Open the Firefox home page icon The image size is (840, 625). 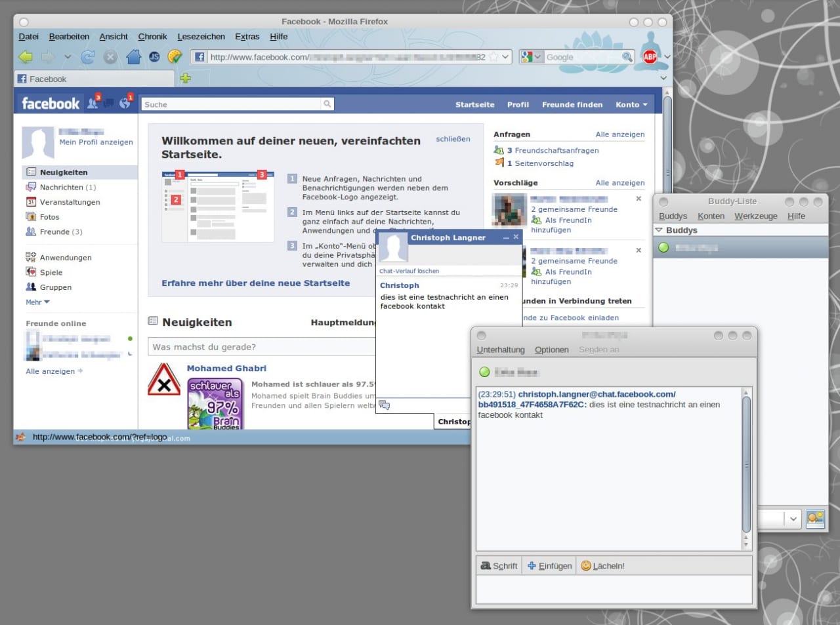click(133, 57)
